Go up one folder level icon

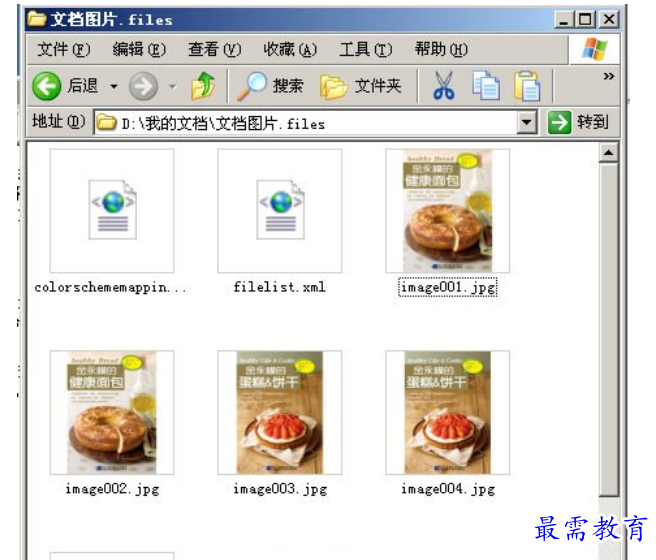click(203, 86)
